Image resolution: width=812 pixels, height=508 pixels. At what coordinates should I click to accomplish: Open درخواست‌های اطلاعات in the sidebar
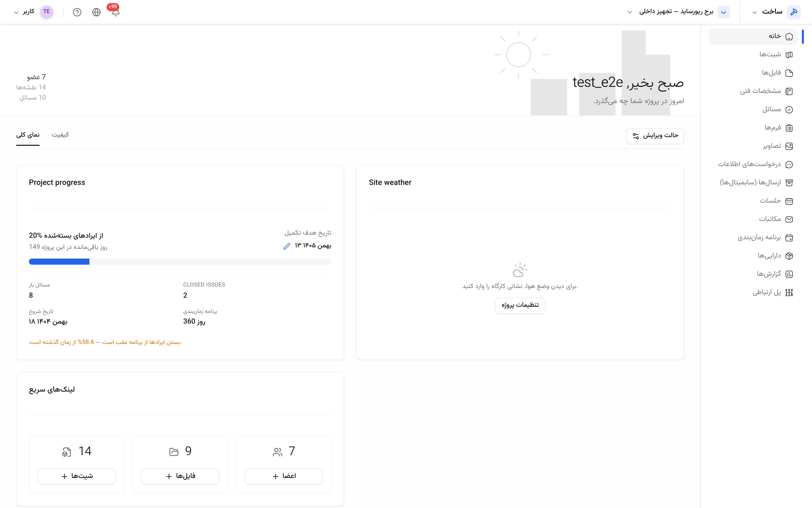click(753, 164)
